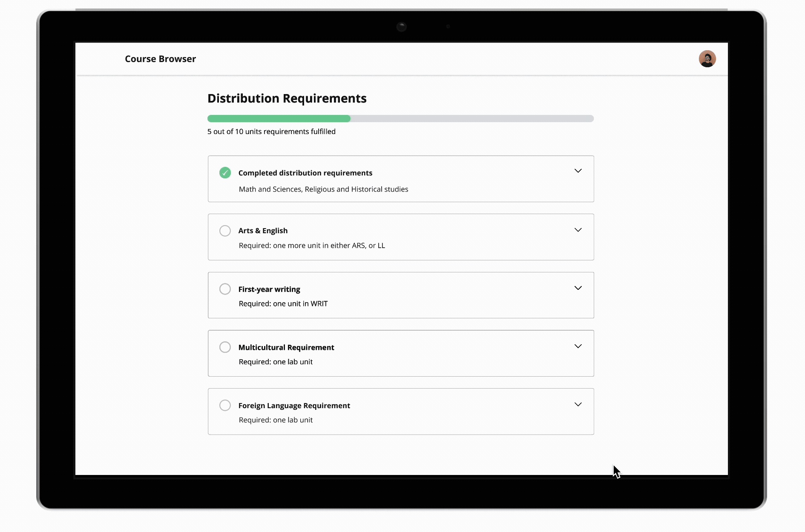Image resolution: width=805 pixels, height=532 pixels.
Task: Select the First-year writing radio button
Action: (x=225, y=289)
